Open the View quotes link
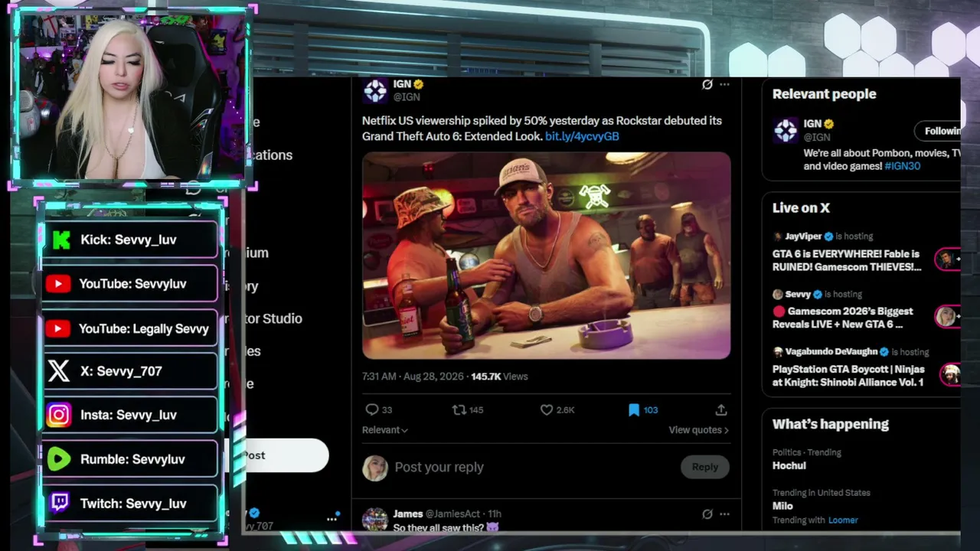This screenshot has width=980, height=551. coord(698,430)
